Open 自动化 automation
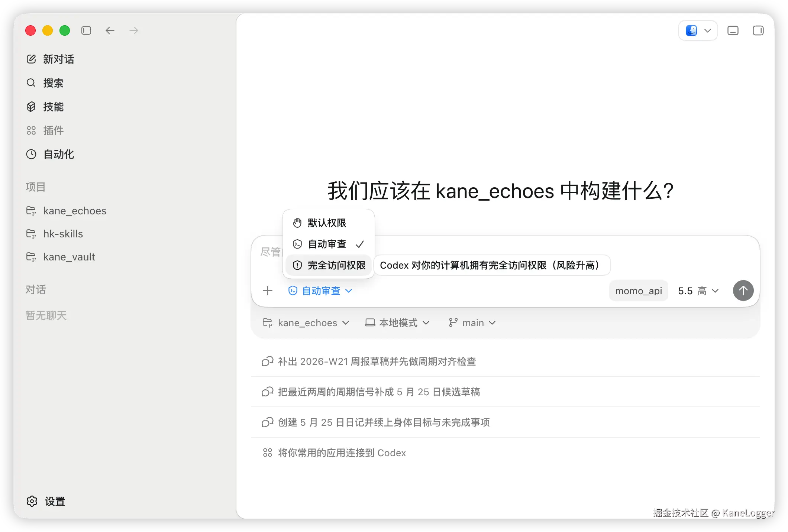 pos(50,154)
